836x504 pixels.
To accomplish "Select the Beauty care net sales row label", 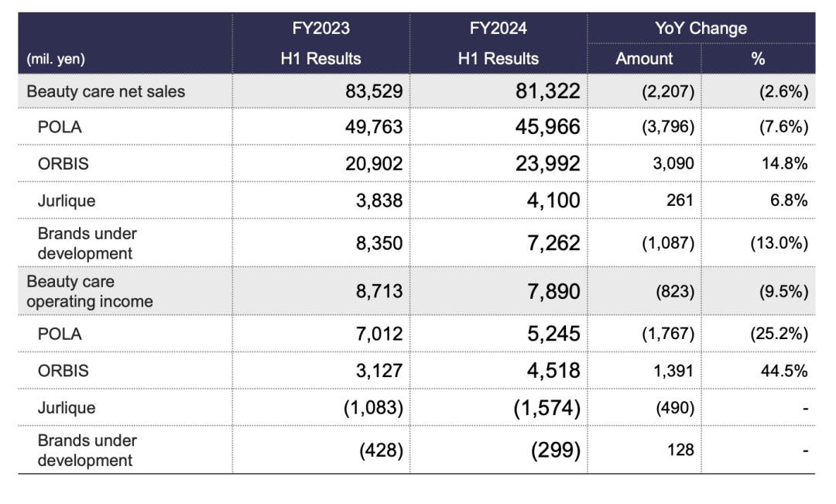I will pyautogui.click(x=106, y=91).
